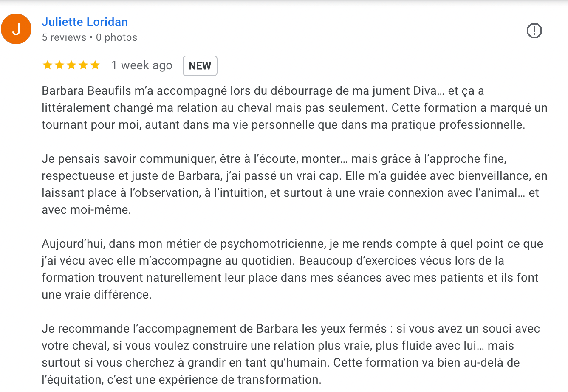Click the orange J avatar
The image size is (568, 392).
click(16, 29)
